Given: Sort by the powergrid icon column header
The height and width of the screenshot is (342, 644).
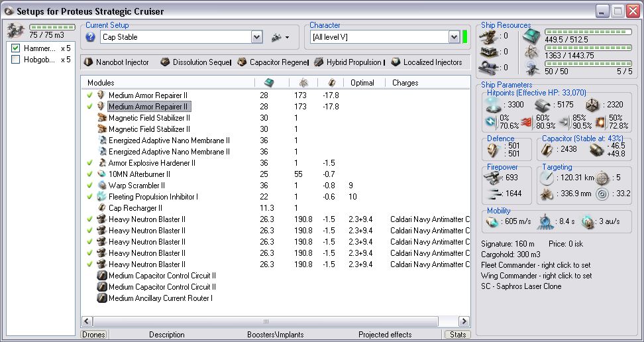Looking at the screenshot, I should coord(303,83).
